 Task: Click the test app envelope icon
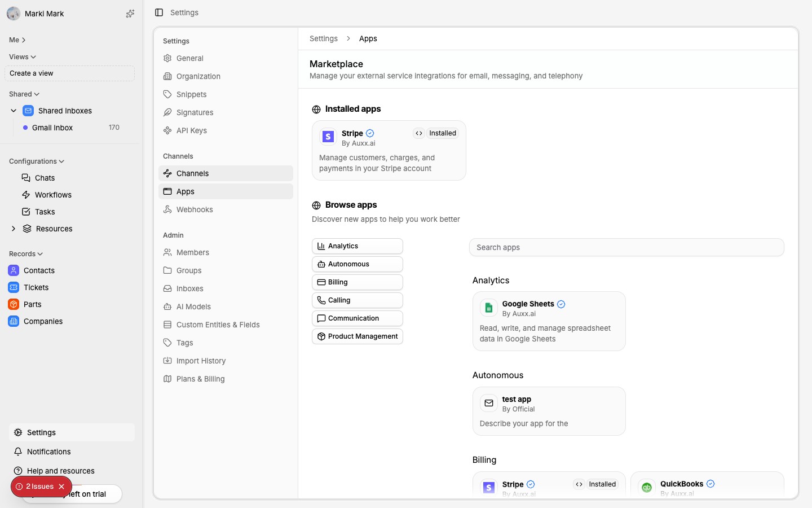[x=489, y=403]
